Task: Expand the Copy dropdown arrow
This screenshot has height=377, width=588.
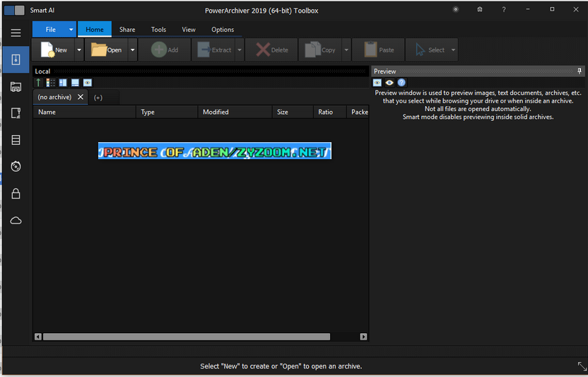Action: tap(346, 50)
